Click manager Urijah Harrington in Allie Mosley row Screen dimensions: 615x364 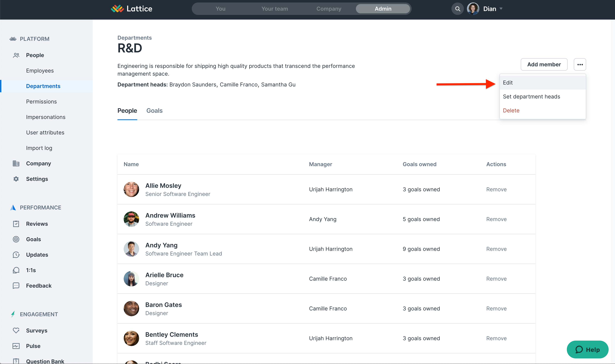pyautogui.click(x=331, y=189)
